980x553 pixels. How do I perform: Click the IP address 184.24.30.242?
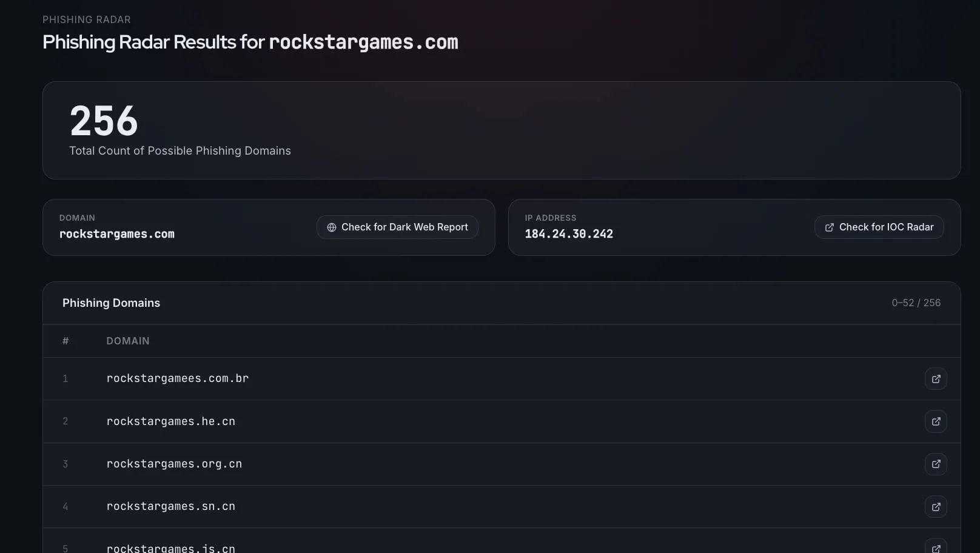[x=569, y=234]
